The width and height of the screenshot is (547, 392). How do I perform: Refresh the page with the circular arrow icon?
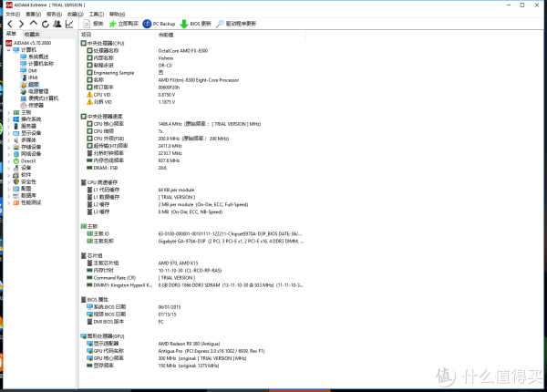click(x=46, y=24)
